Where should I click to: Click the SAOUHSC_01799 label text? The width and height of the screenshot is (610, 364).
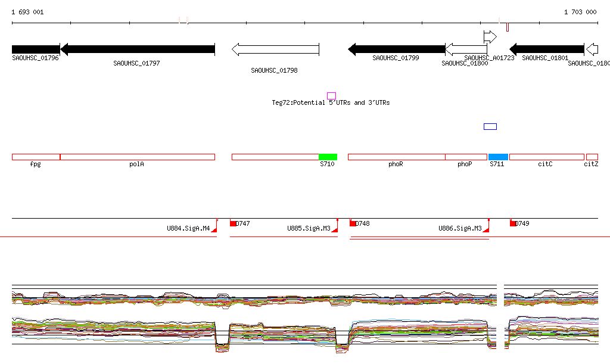(396, 58)
